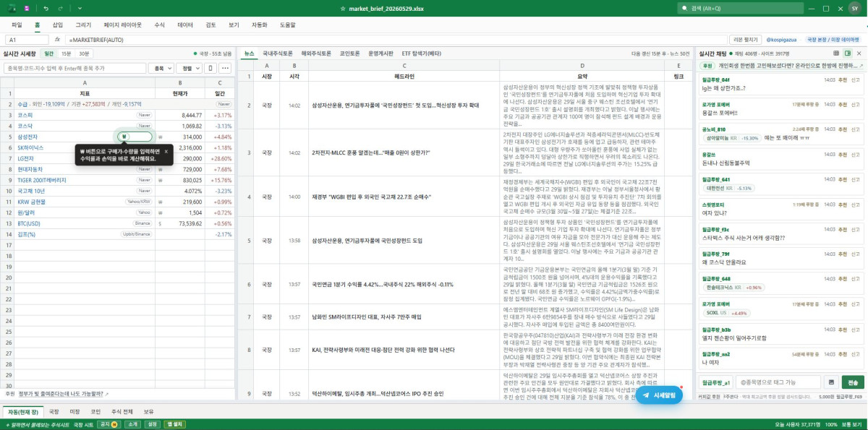Viewport: 868px width, 430px height.
Task: Toggle the chat side-panel layout icon
Action: (848, 53)
